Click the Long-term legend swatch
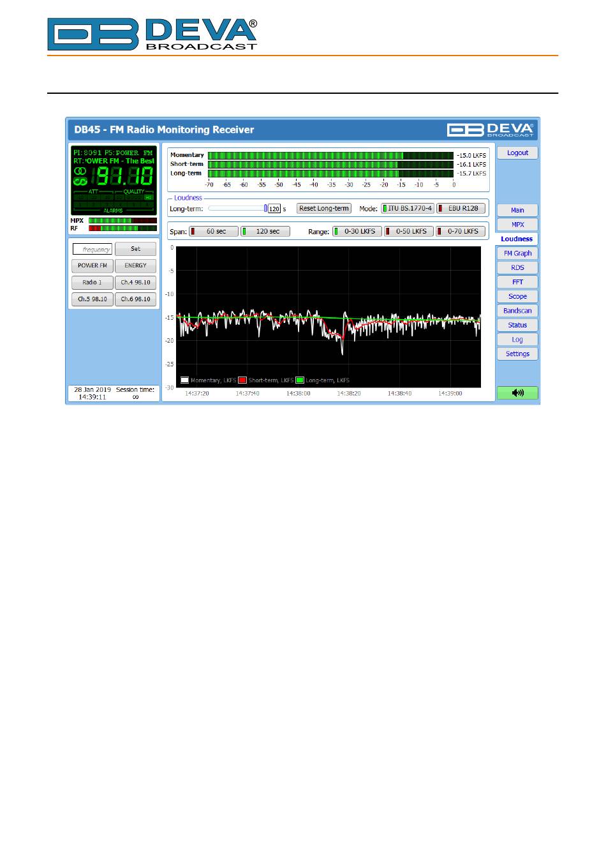The image size is (606, 868). [x=300, y=380]
